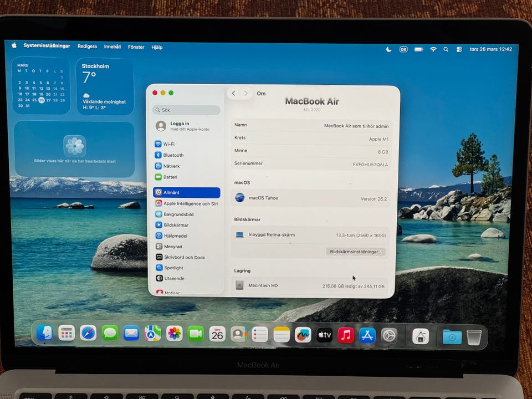
Task: Click the date and time in menu bar
Action: (x=490, y=49)
